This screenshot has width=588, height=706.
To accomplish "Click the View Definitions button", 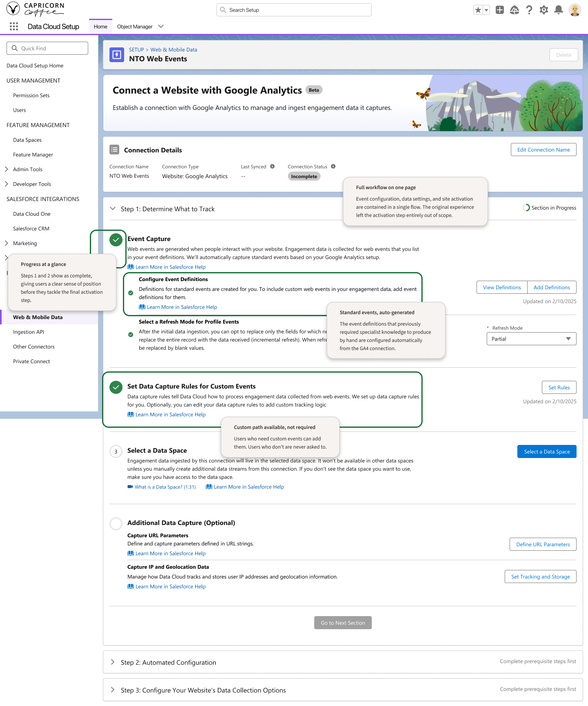I will point(502,287).
